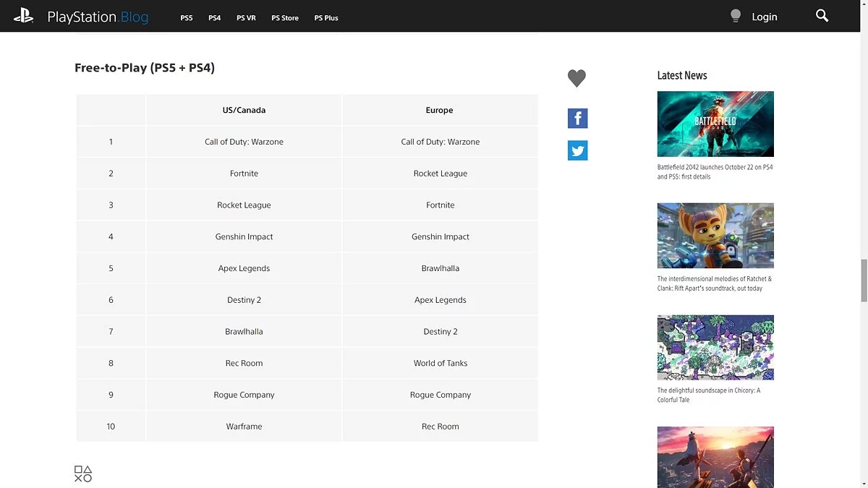Image resolution: width=868 pixels, height=488 pixels.
Task: Click rank number 5 in the table
Action: (x=111, y=268)
